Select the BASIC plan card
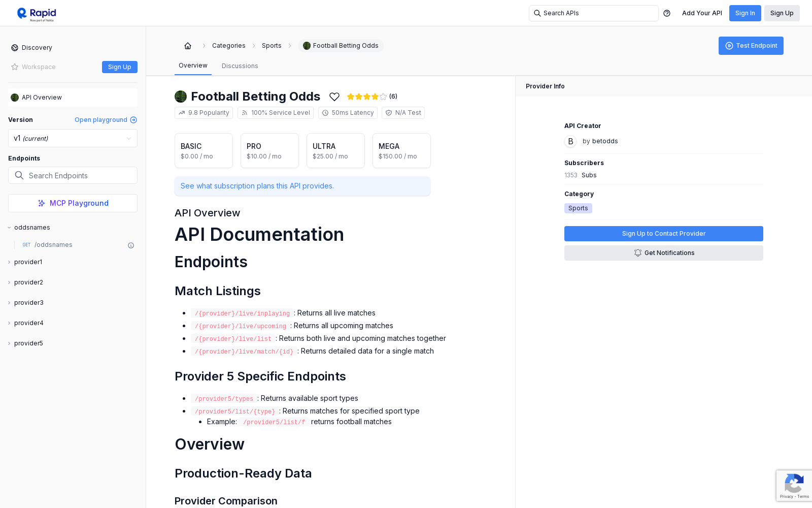 (x=204, y=150)
